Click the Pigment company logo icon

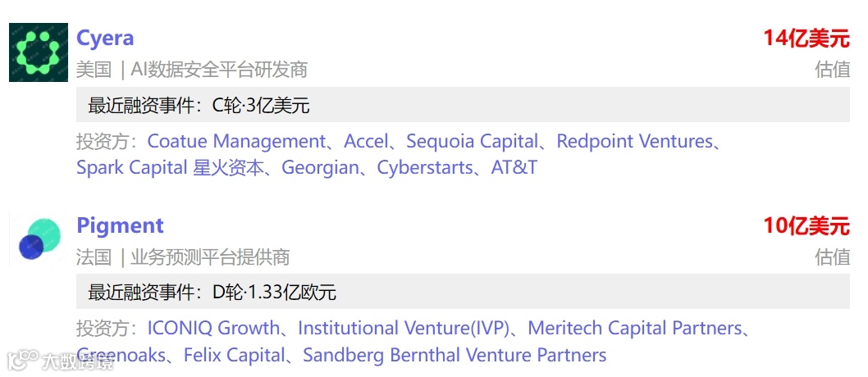point(39,239)
